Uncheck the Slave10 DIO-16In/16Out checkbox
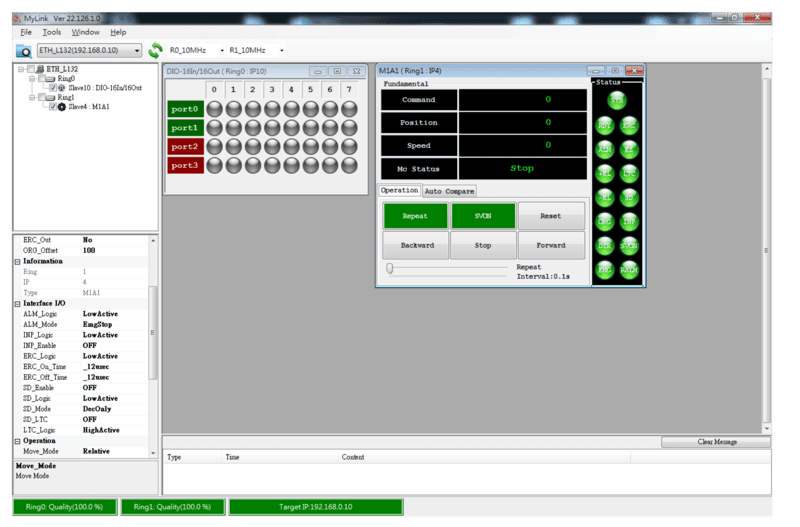Image resolution: width=800 pixels, height=527 pixels. [x=53, y=88]
